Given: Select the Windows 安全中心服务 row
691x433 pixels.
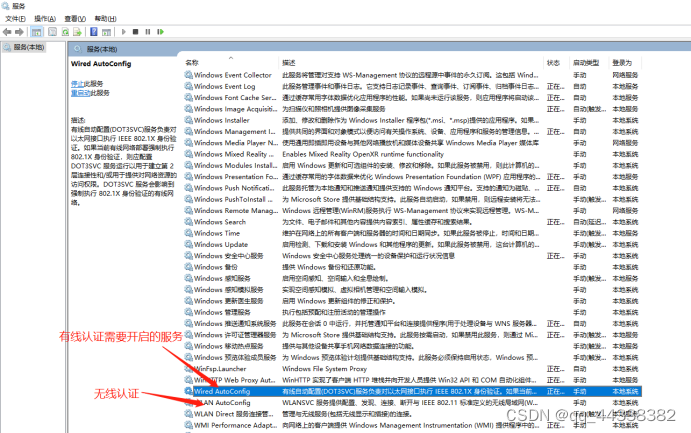Looking at the screenshot, I should click(412, 255).
